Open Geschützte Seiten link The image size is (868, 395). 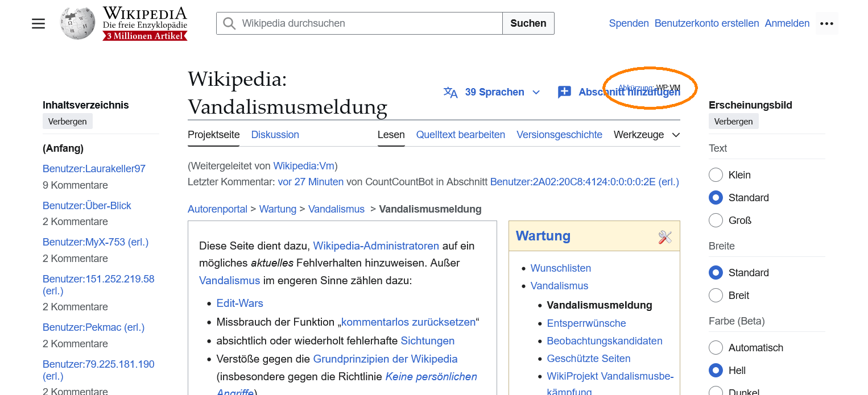(589, 359)
